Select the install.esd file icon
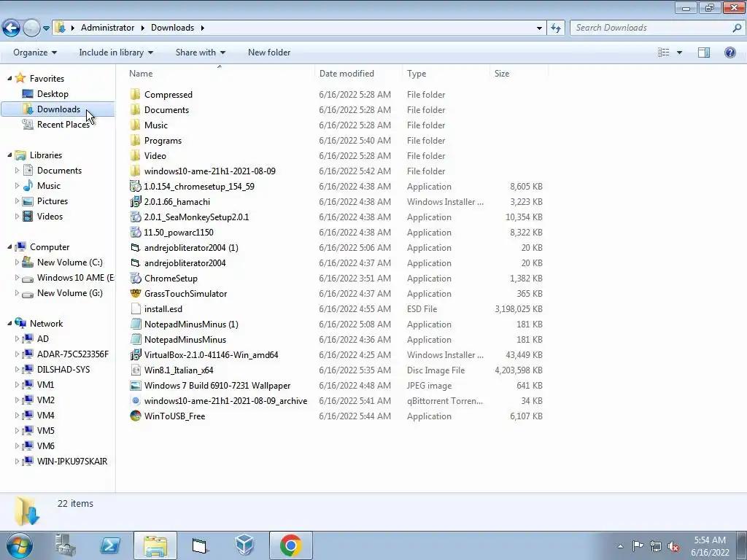Viewport: 747px width, 560px height. (x=136, y=308)
